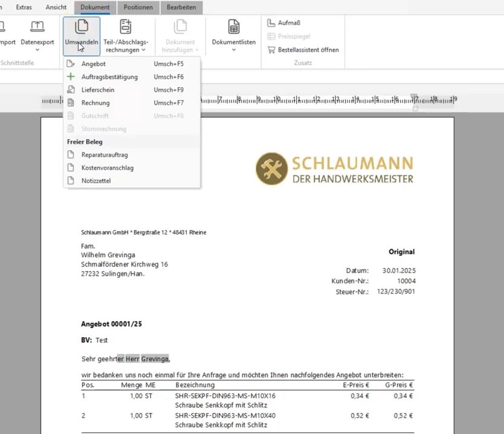Viewport: 504px width, 434px height.
Task: Click the sender line Schlaumann GmbH Bergstraße 12
Action: pos(144,233)
